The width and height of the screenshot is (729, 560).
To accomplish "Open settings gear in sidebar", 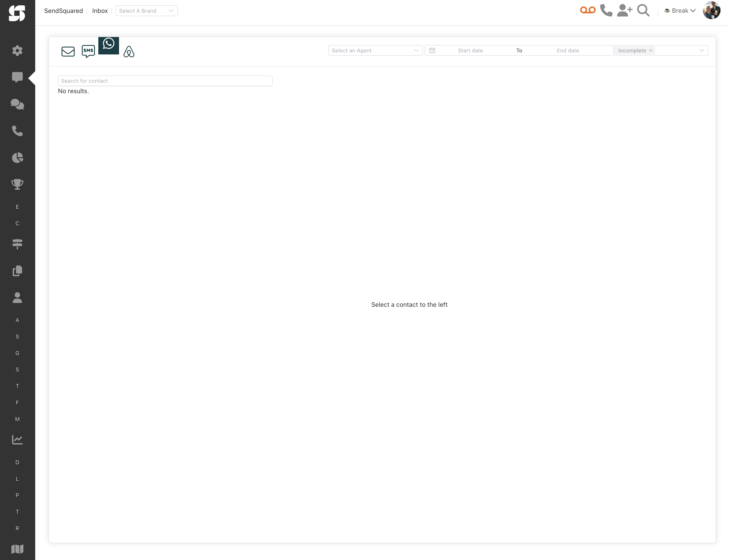I will (17, 51).
